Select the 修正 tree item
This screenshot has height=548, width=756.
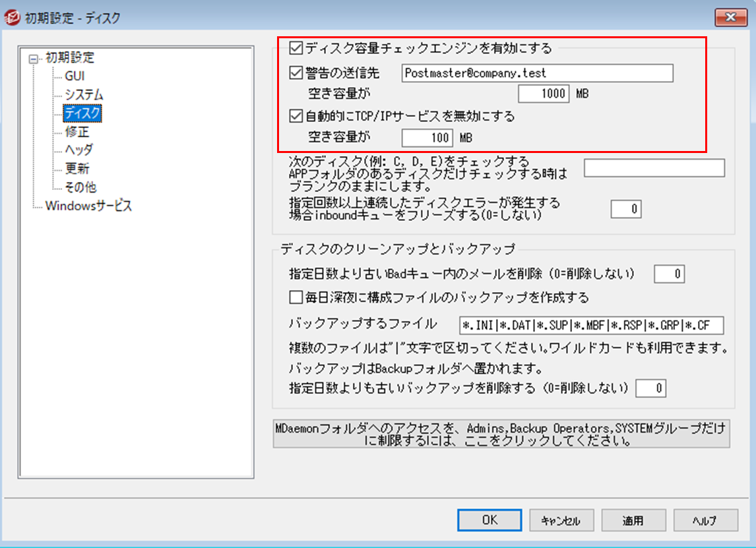click(77, 132)
